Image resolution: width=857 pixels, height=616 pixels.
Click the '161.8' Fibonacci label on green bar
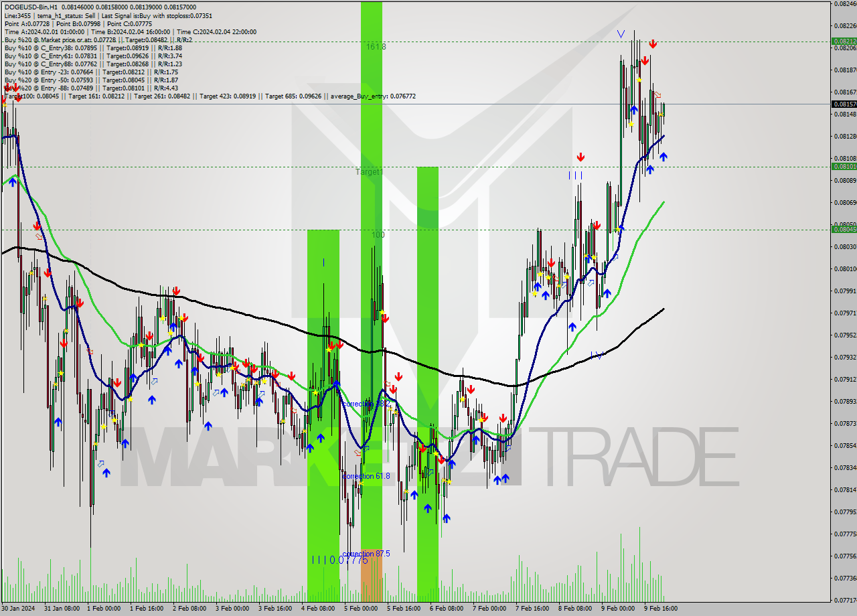(x=376, y=47)
